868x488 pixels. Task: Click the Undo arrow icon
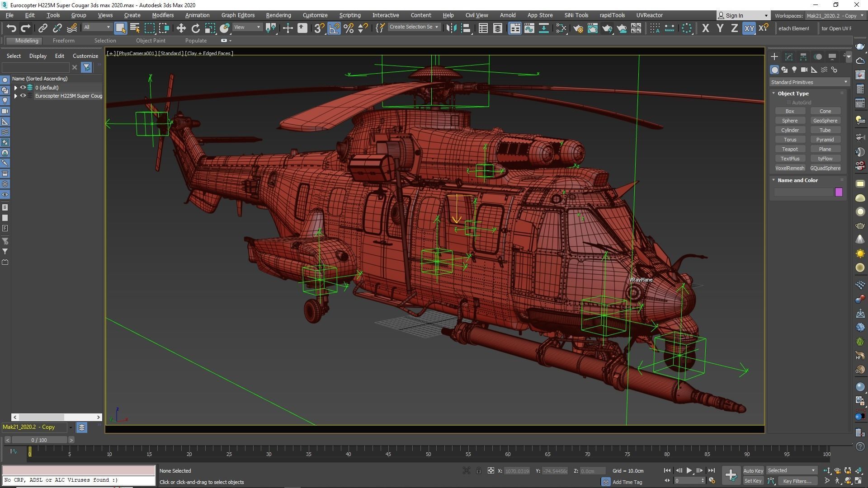[x=11, y=28]
